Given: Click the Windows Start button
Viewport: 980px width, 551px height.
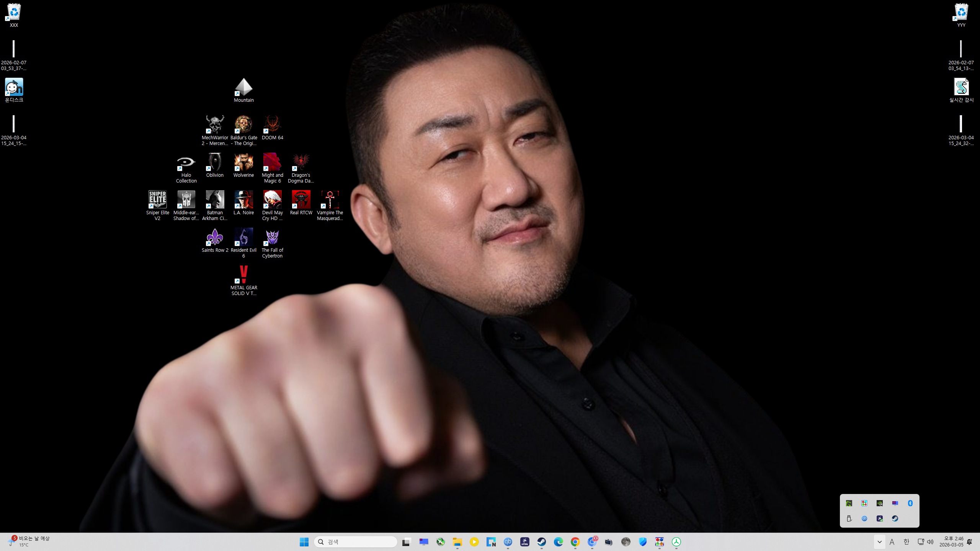Looking at the screenshot, I should (x=304, y=542).
